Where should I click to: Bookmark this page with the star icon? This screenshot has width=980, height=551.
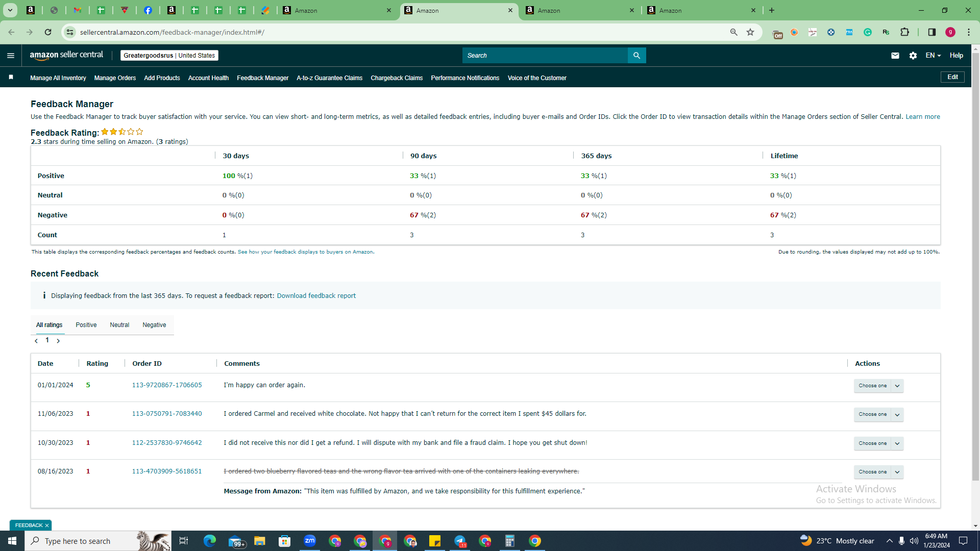click(750, 32)
